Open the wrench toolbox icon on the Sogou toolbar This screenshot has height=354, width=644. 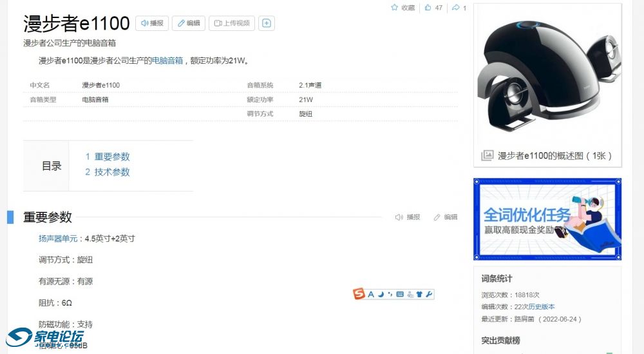[x=429, y=294]
